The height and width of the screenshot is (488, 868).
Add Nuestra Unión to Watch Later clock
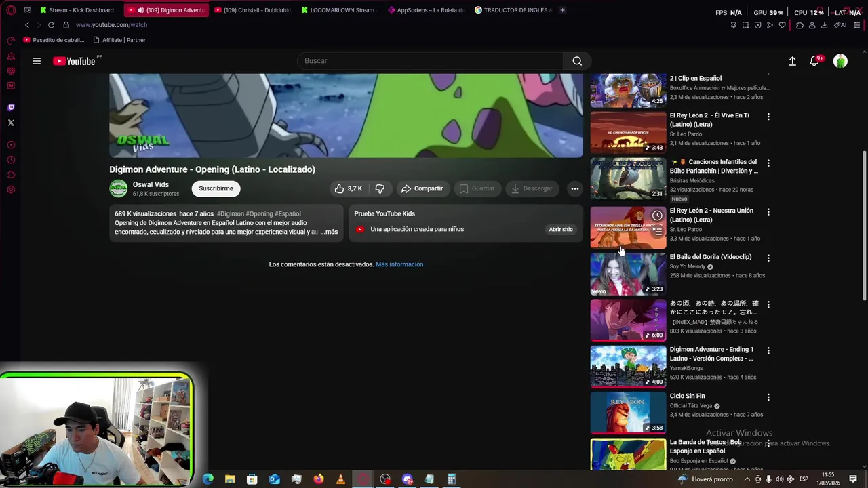[x=657, y=216]
